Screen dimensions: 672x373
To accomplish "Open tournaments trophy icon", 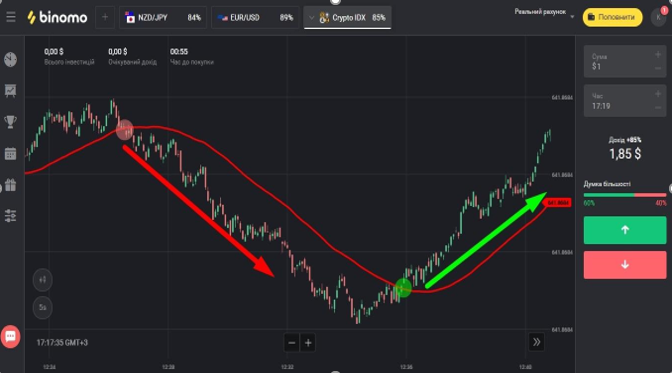I will click(x=10, y=122).
